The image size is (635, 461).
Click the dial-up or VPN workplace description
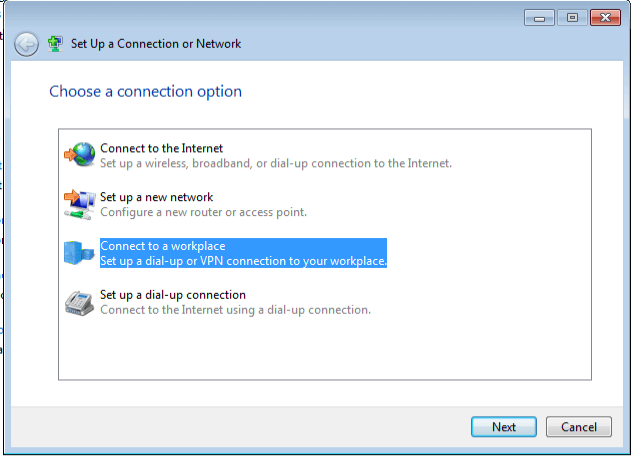(x=243, y=261)
